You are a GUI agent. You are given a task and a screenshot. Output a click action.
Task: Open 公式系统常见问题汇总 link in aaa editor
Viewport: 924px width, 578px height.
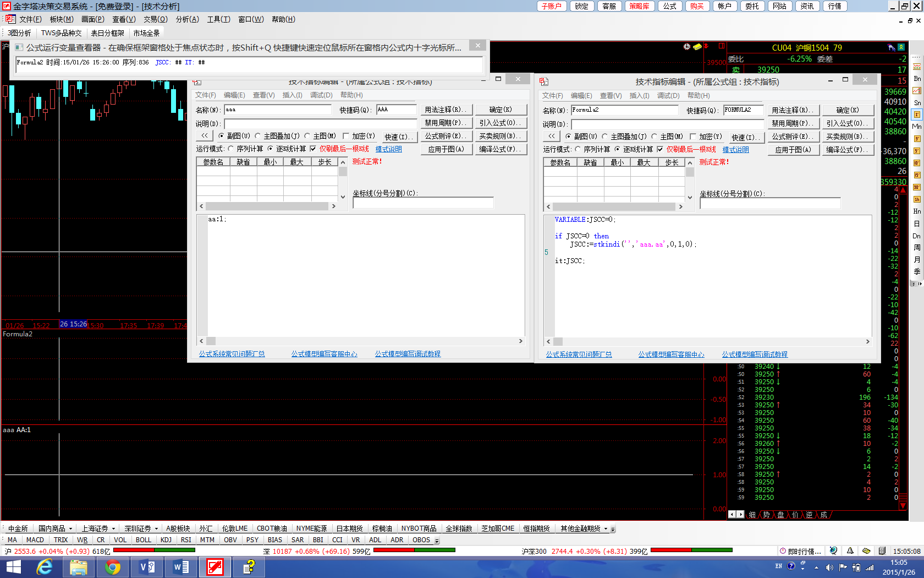pyautogui.click(x=232, y=354)
